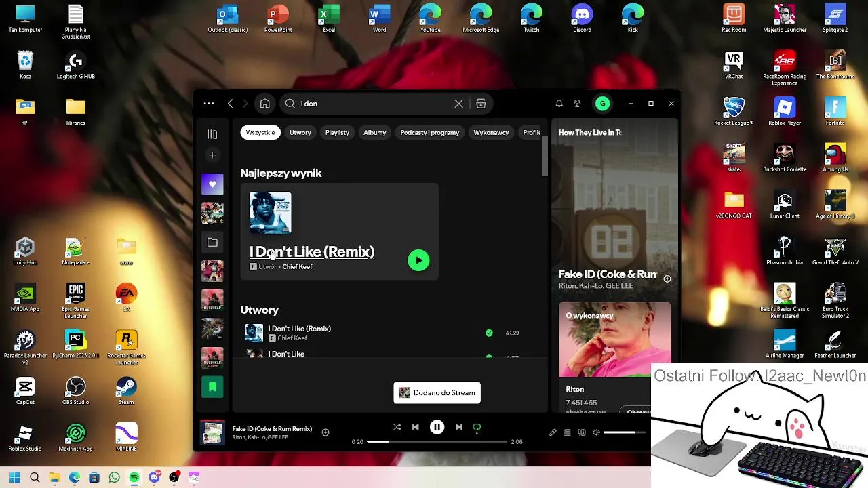Click the search results vertical scrollbar
The height and width of the screenshot is (488, 868).
point(545,157)
